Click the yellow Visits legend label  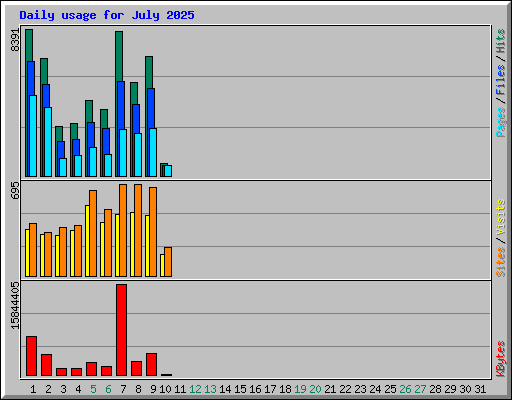[x=500, y=217]
